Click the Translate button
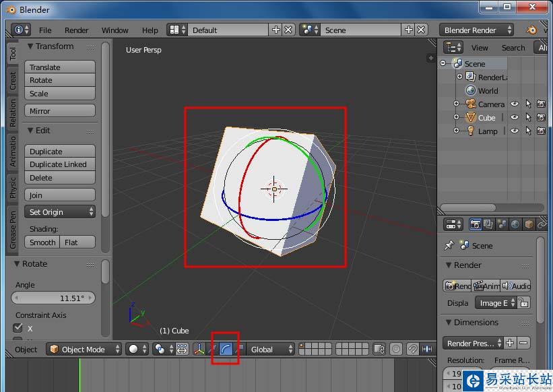 (60, 67)
